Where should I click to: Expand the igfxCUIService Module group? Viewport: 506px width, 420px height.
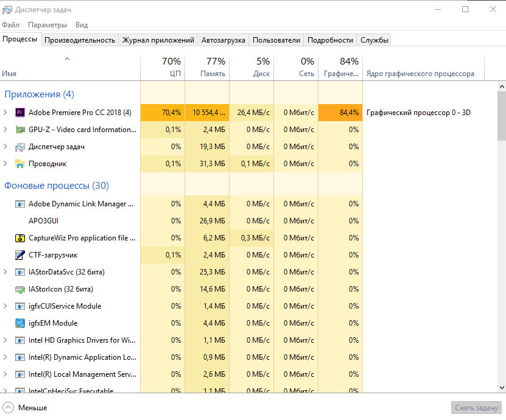tap(5, 306)
